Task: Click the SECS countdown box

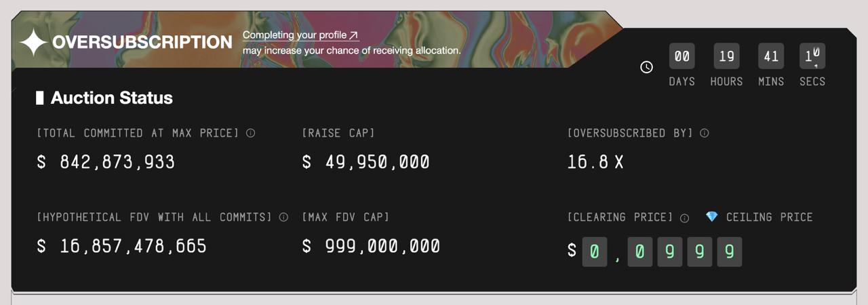Action: pyautogui.click(x=812, y=57)
